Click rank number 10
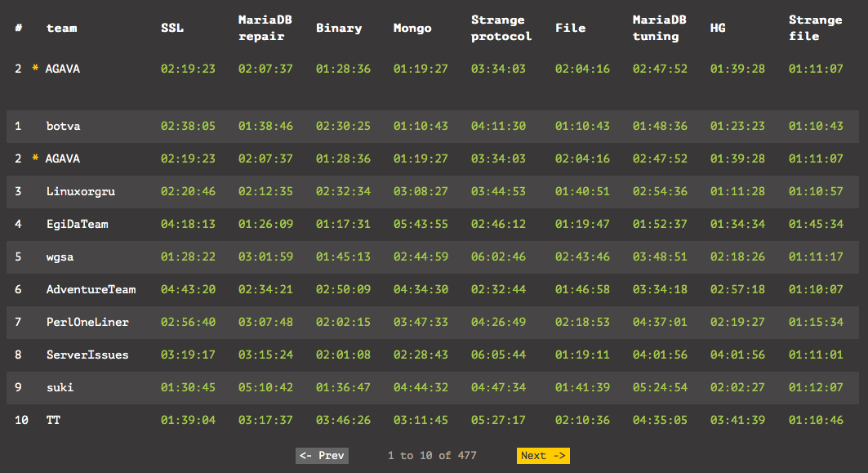Image resolution: width=868 pixels, height=473 pixels. click(x=21, y=420)
